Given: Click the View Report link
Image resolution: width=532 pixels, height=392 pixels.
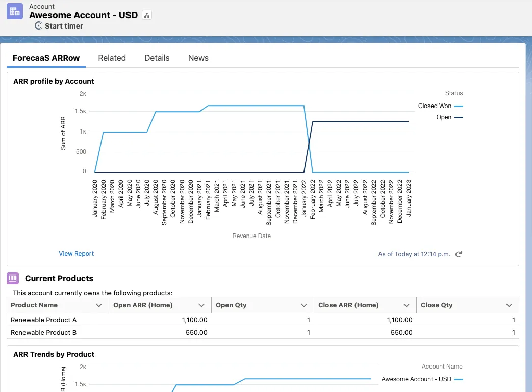Looking at the screenshot, I should [x=77, y=254].
